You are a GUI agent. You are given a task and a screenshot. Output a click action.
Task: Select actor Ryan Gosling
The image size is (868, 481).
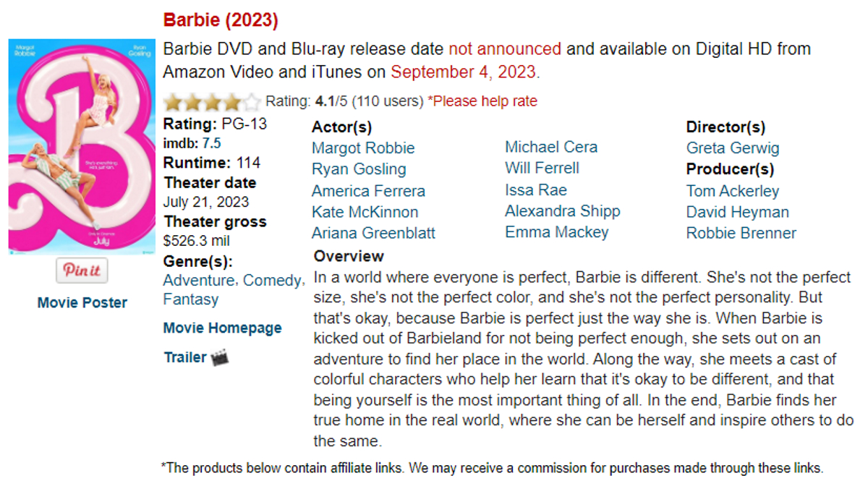(x=359, y=169)
